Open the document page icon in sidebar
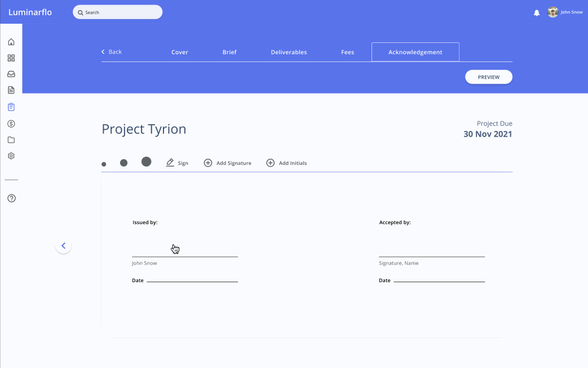Image resolution: width=588 pixels, height=368 pixels. [x=11, y=90]
